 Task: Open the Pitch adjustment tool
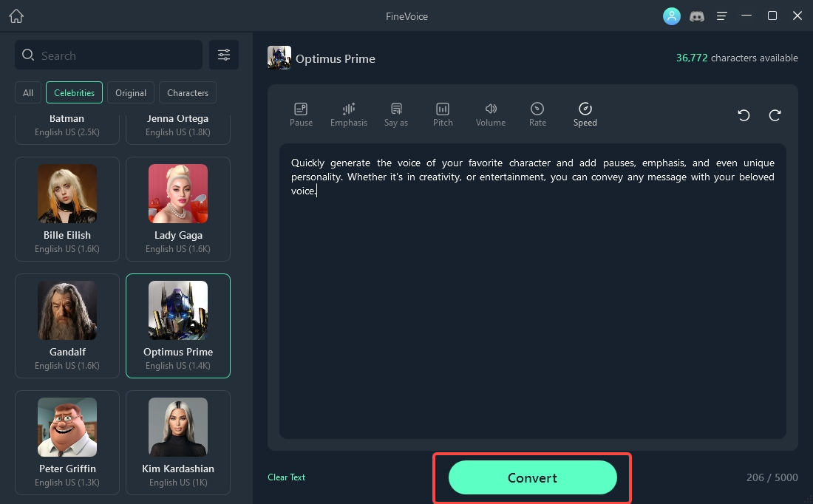[443, 115]
